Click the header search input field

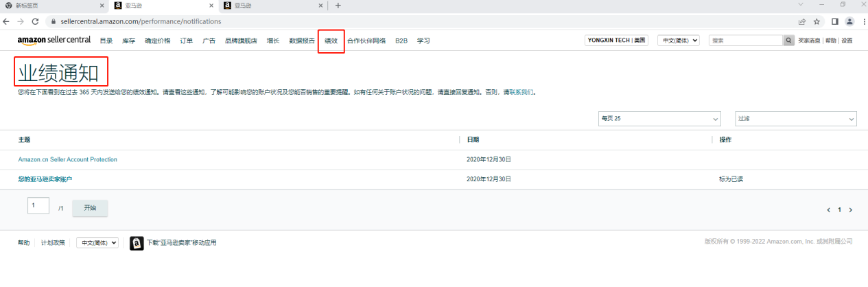coord(746,41)
